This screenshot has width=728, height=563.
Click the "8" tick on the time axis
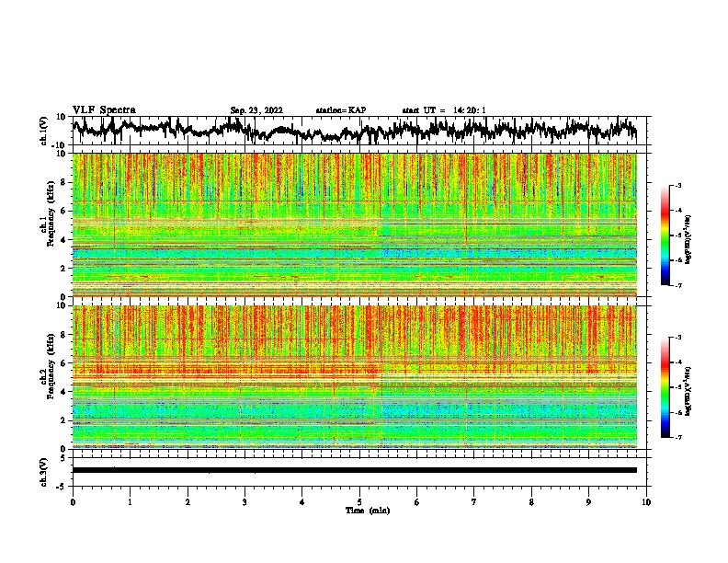pos(531,502)
